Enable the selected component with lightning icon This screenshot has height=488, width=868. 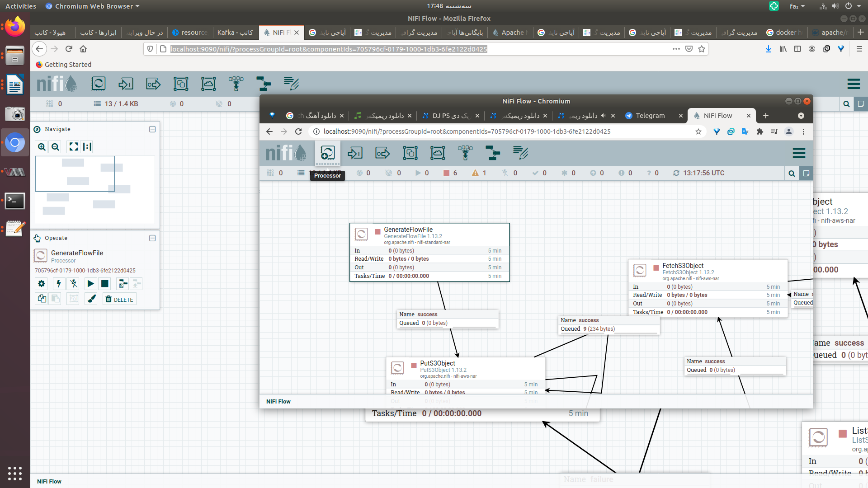pos(58,284)
